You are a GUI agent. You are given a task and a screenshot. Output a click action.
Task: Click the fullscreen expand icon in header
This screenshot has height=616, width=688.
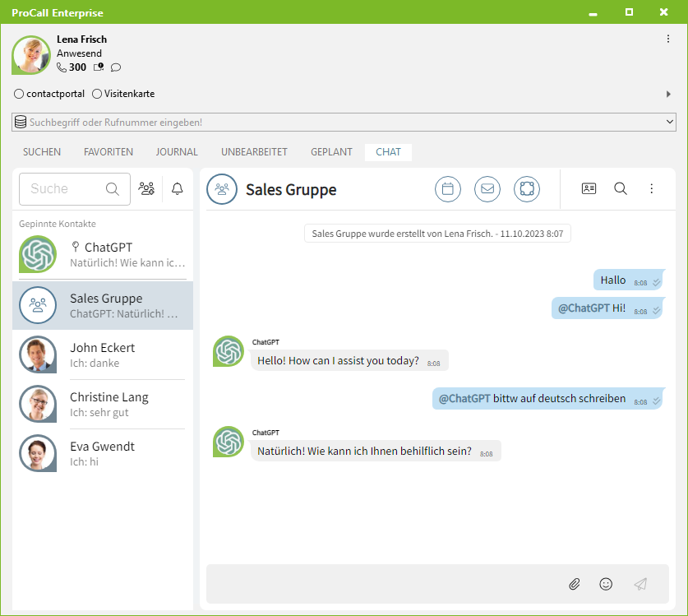coord(527,189)
